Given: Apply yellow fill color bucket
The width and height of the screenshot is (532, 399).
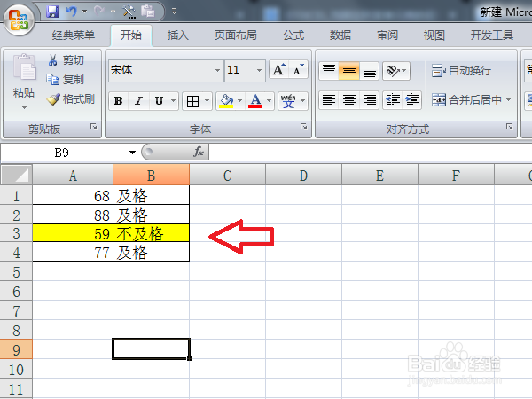Looking at the screenshot, I should [x=226, y=101].
